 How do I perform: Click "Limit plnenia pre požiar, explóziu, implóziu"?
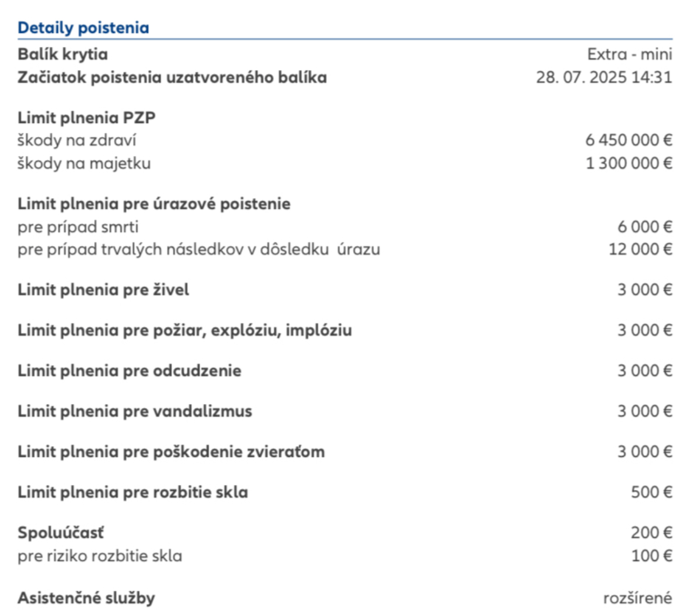pyautogui.click(x=185, y=330)
